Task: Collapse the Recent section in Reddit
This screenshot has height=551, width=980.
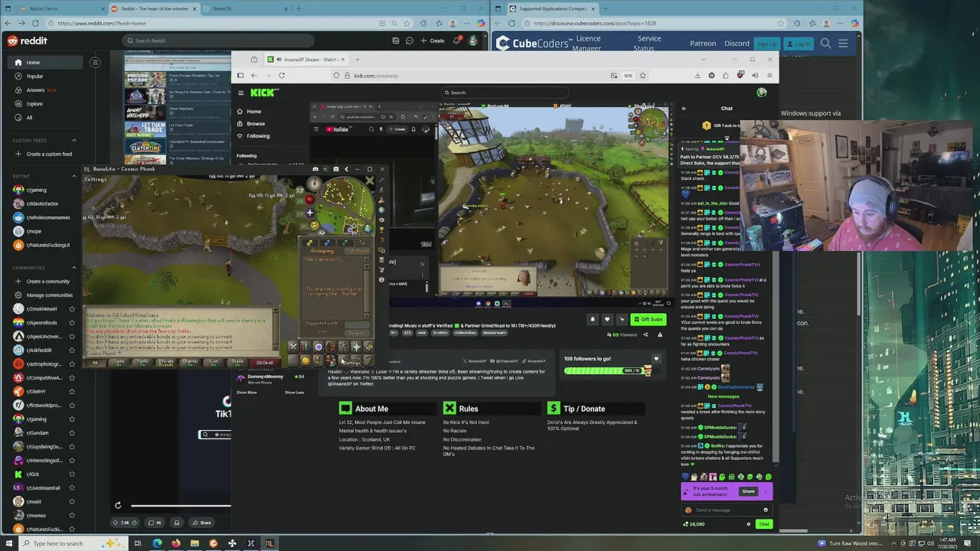Action: 74,177
